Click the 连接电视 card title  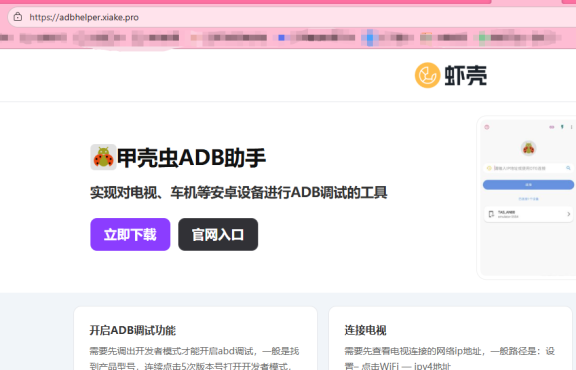[365, 330]
